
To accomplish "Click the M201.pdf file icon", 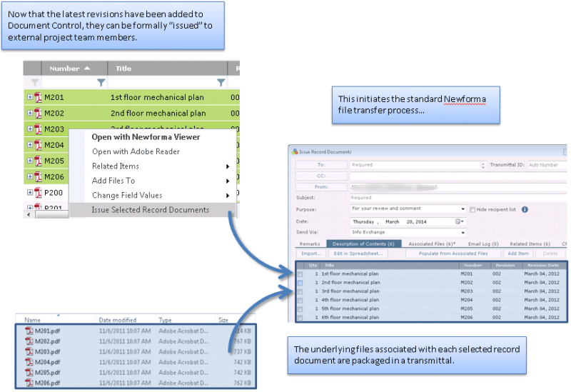I will 29,331.
